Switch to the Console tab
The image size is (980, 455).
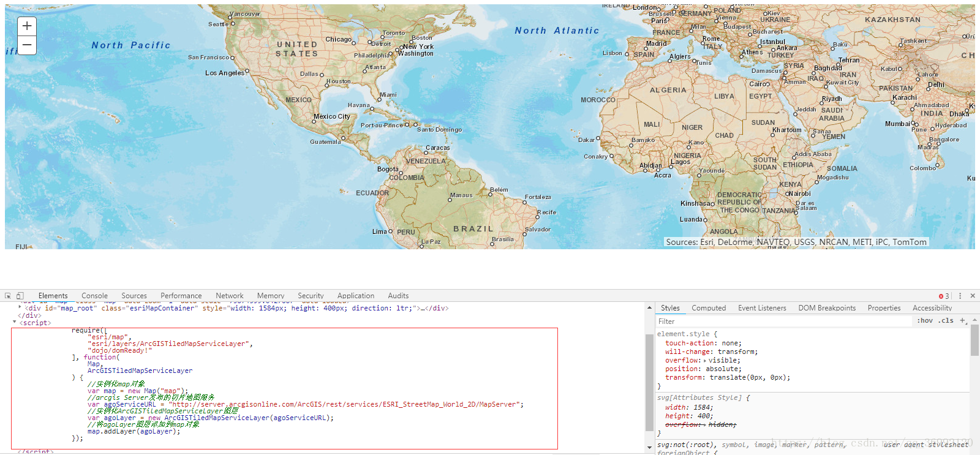pos(94,296)
